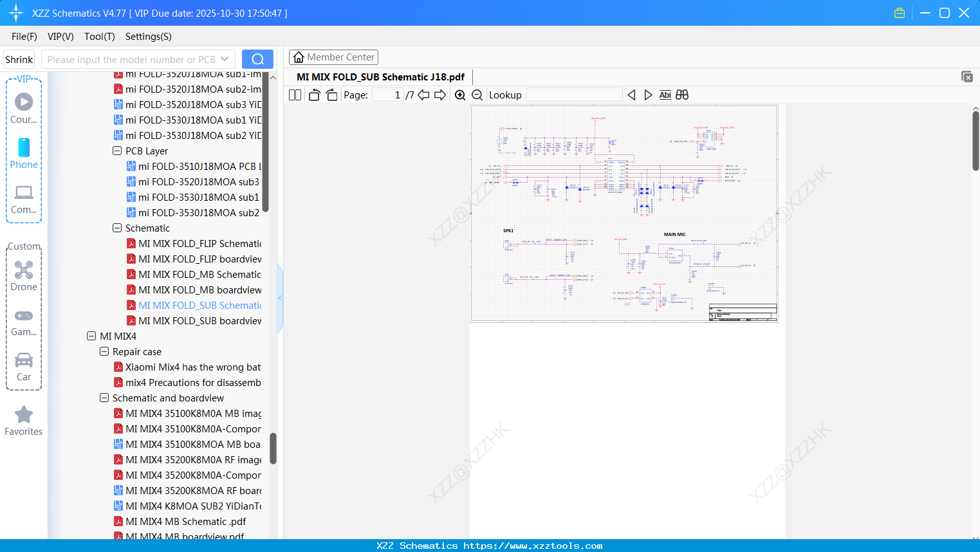980x552 pixels.
Task: Click the binoculars search icon
Action: pos(682,95)
